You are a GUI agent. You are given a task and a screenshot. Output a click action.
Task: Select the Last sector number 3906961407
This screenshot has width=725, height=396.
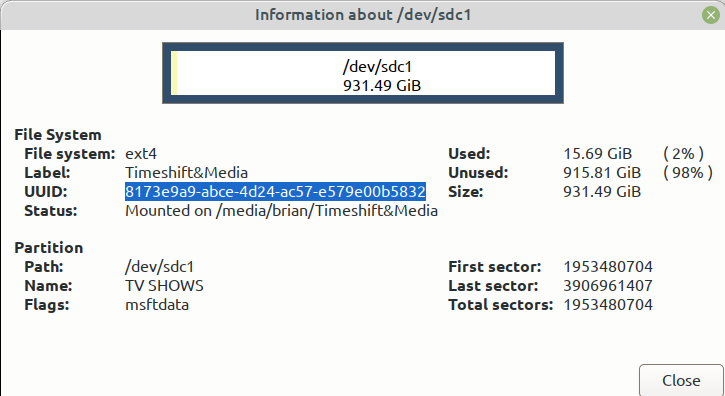click(608, 286)
